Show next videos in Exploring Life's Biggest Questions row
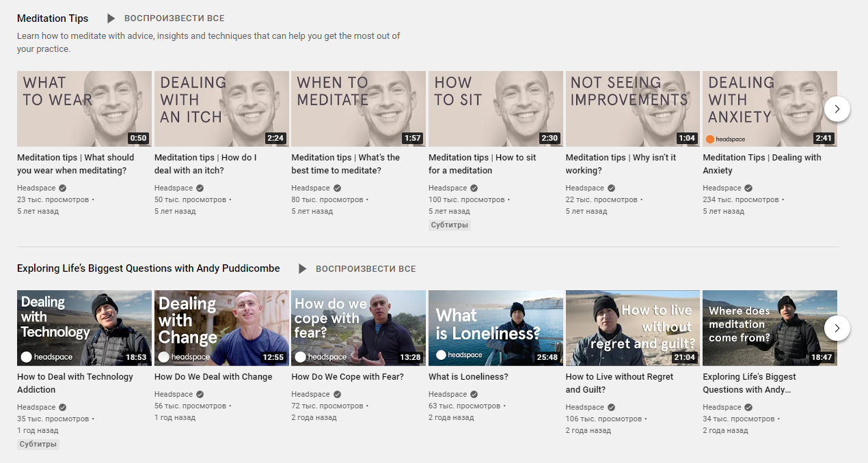Viewport: 868px width, 463px height. 837,328
